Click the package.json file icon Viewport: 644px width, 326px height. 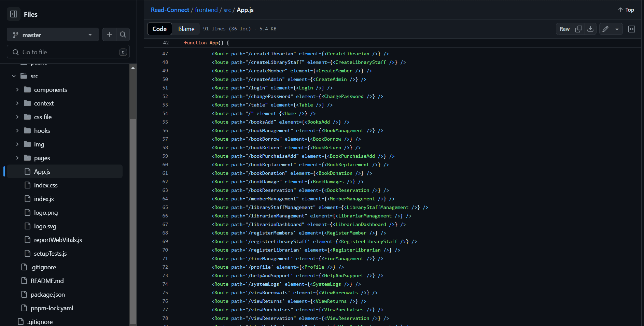[24, 294]
